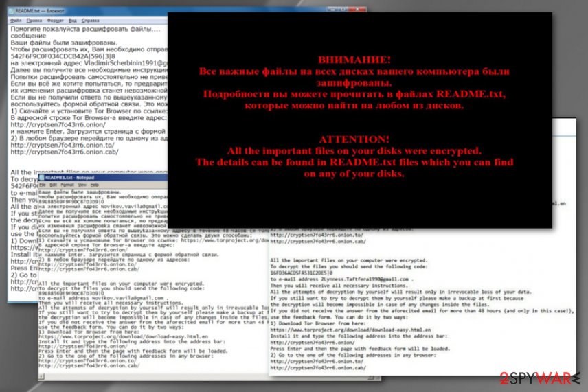Click the Notepad icon in README1.txt title bar
Screen dimensions: 588x392
click(42, 178)
